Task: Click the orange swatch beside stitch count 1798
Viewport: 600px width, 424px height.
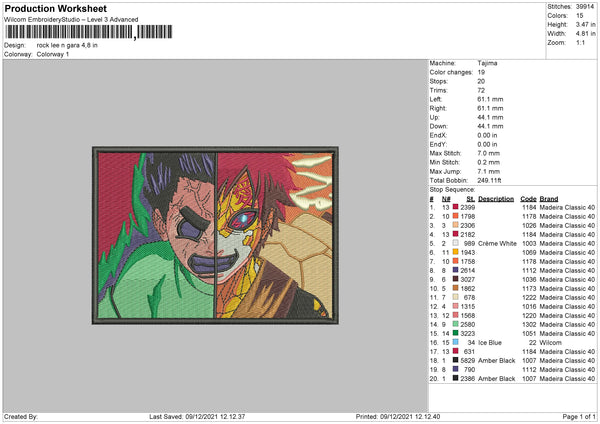Action: 455,216
